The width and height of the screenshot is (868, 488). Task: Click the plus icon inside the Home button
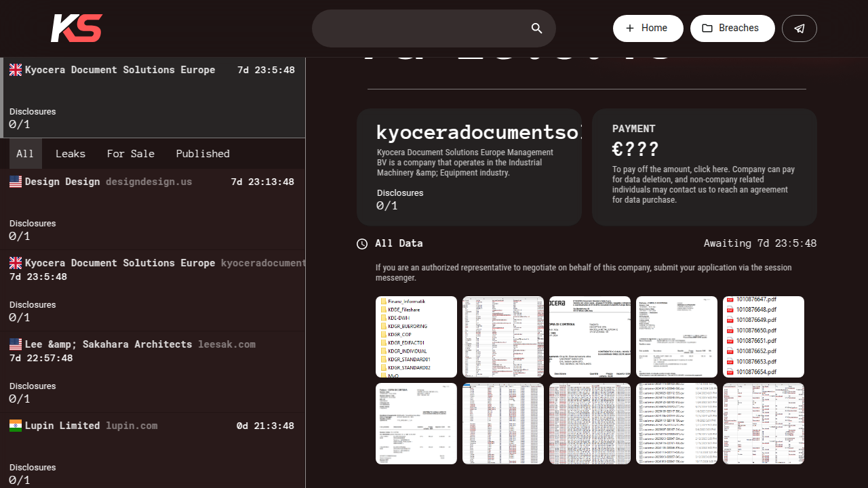pos(630,28)
